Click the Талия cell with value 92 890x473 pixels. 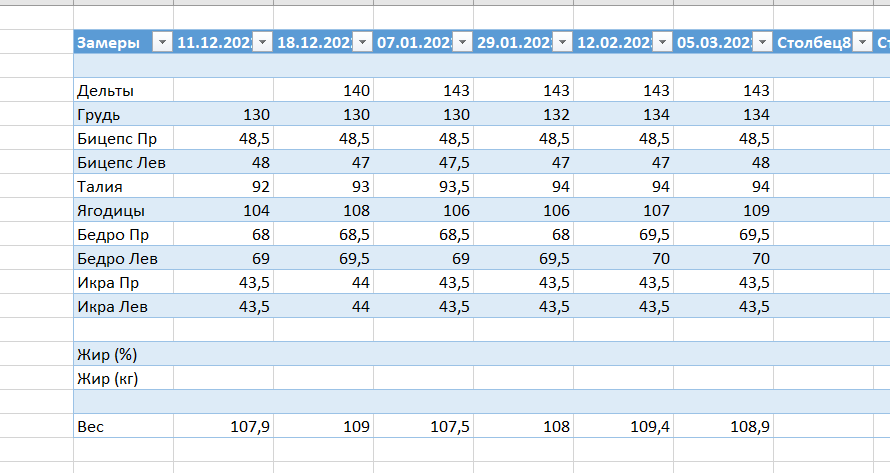(223, 187)
